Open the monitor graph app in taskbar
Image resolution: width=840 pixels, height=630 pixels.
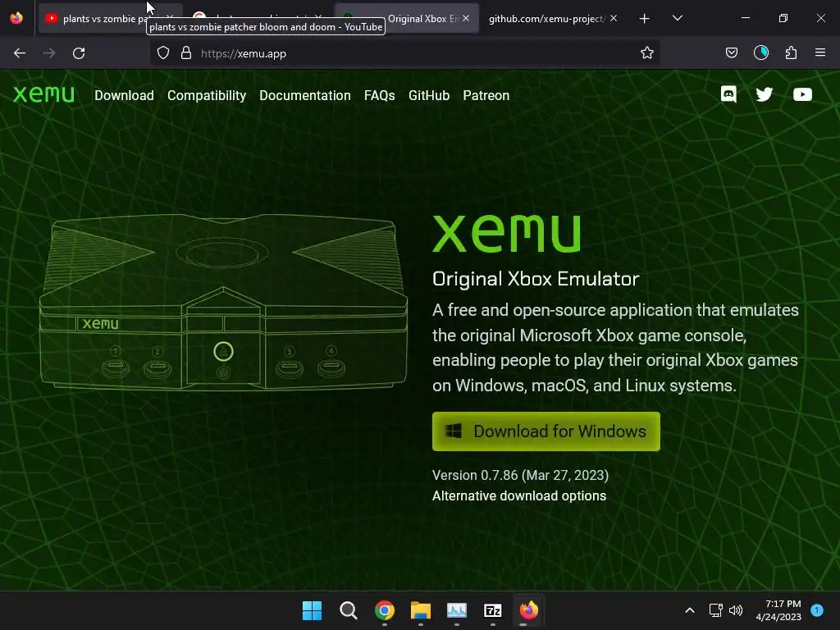[456, 610]
